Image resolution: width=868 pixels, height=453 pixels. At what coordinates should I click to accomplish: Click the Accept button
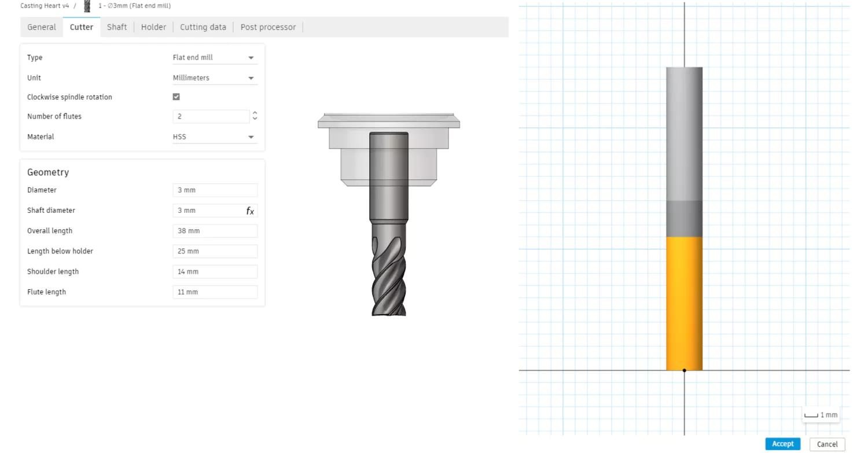point(783,444)
